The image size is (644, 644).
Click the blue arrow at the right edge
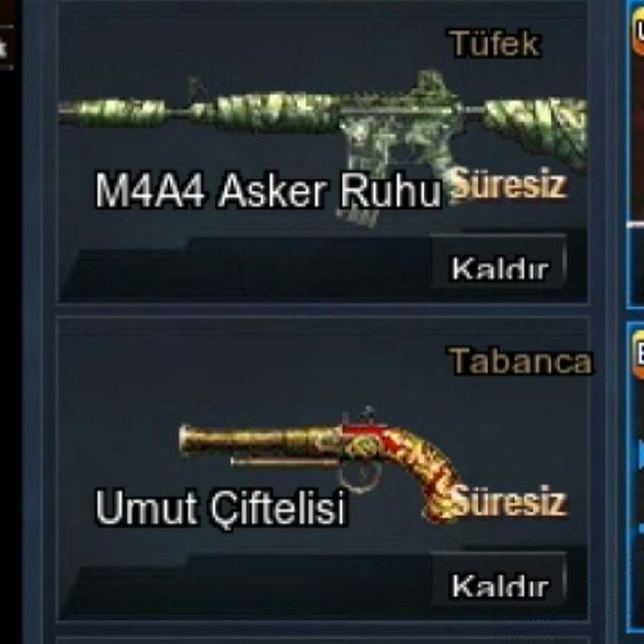click(x=640, y=454)
